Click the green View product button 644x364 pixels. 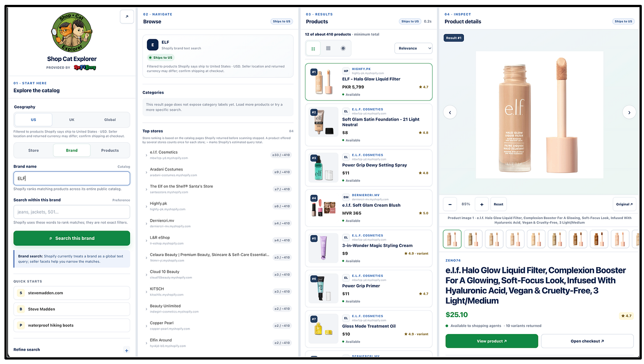[492, 341]
